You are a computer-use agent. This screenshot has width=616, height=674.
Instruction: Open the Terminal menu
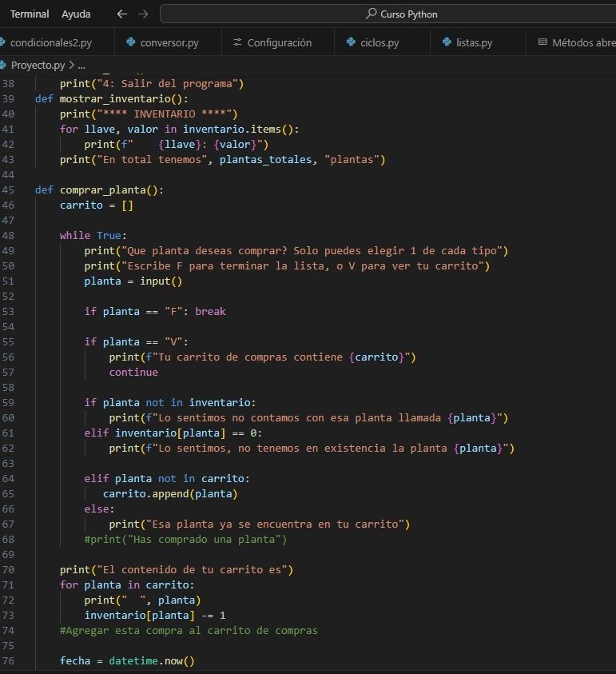click(x=30, y=14)
